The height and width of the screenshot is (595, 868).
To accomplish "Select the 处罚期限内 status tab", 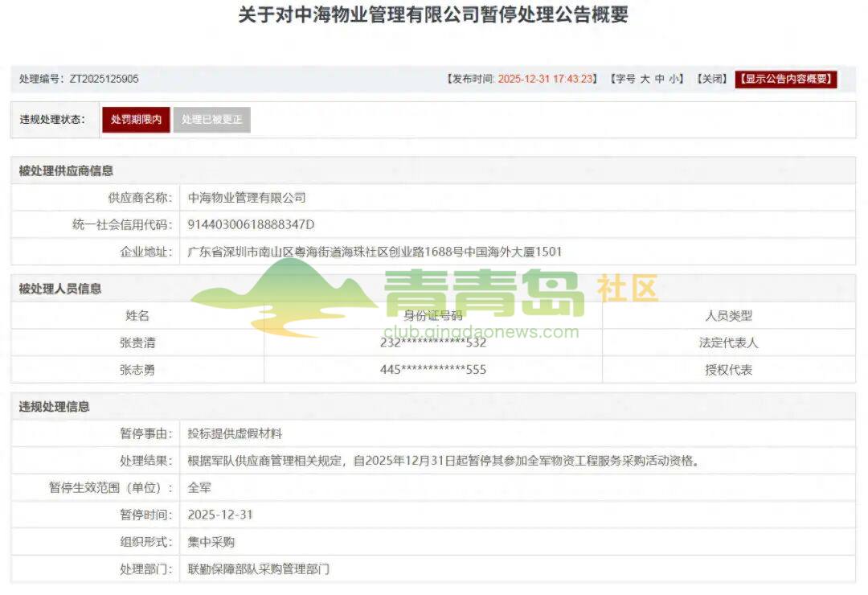I will tap(136, 120).
